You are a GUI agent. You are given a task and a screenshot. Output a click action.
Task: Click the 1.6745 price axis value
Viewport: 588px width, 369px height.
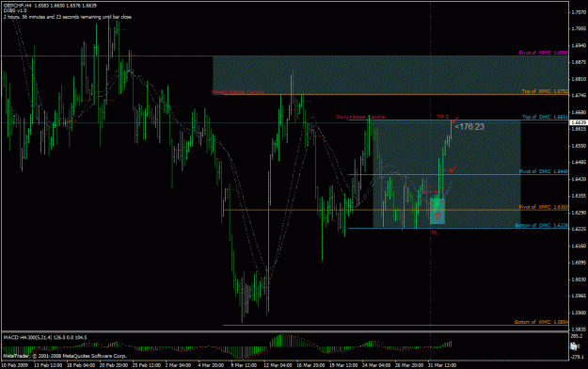[579, 96]
